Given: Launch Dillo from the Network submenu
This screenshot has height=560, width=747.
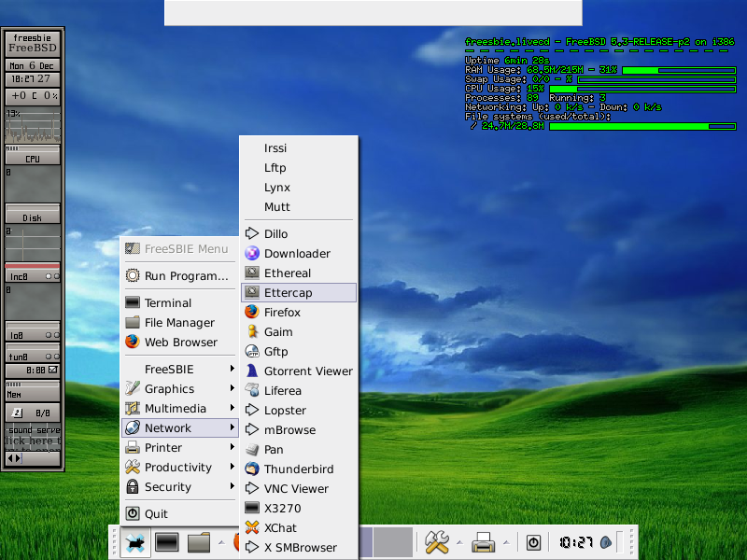Looking at the screenshot, I should 299,234.
